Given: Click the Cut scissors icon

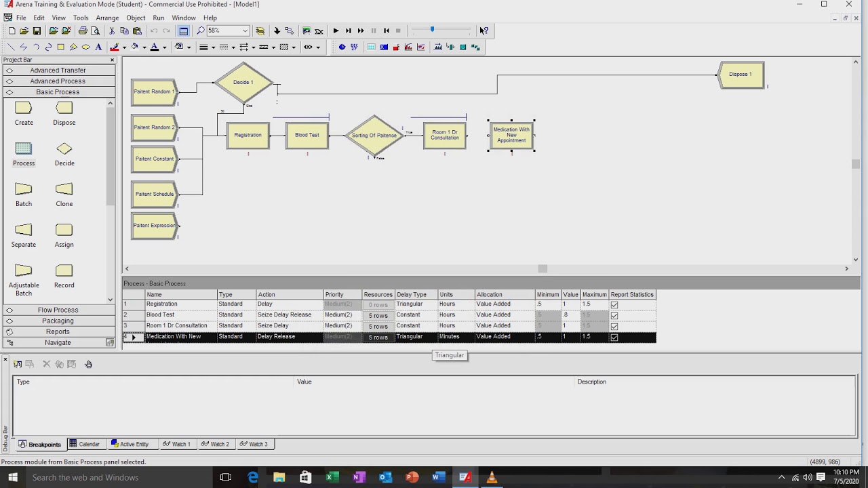Looking at the screenshot, I should pos(112,30).
